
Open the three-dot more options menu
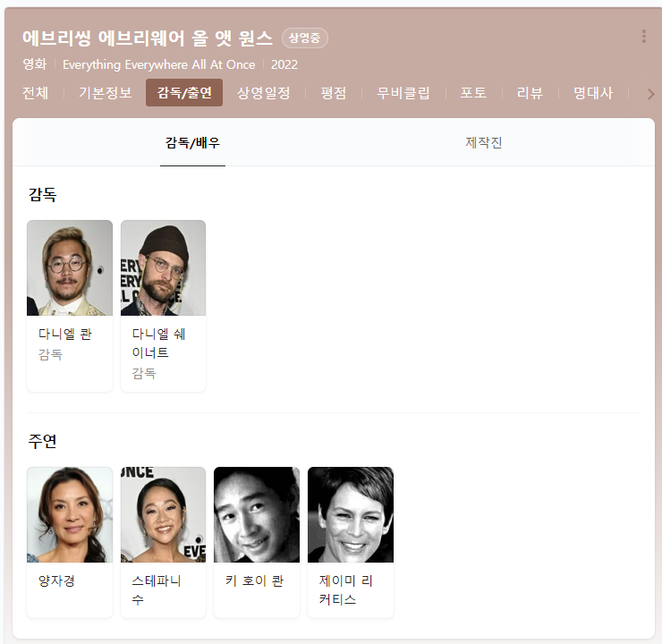[x=643, y=37]
